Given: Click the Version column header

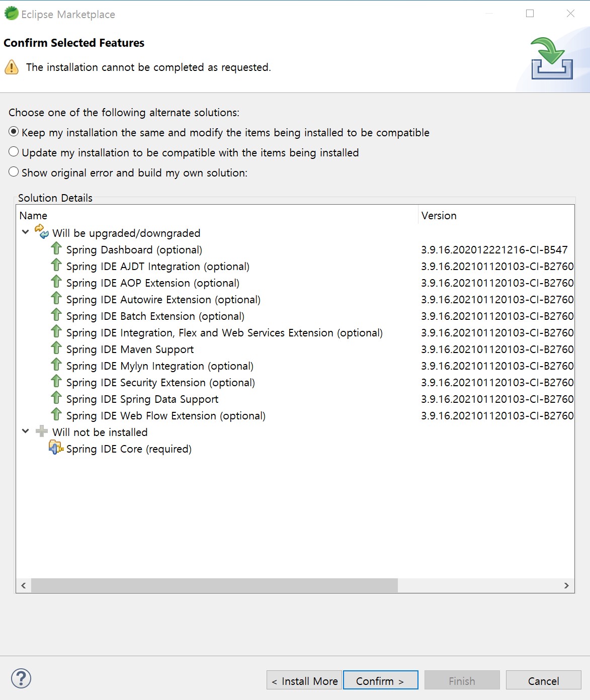Looking at the screenshot, I should [x=496, y=215].
